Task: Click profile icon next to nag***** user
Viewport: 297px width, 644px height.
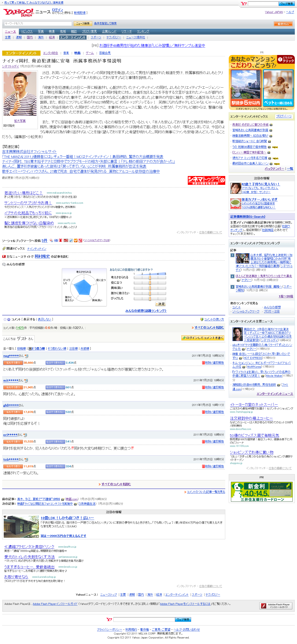Action: point(26,356)
